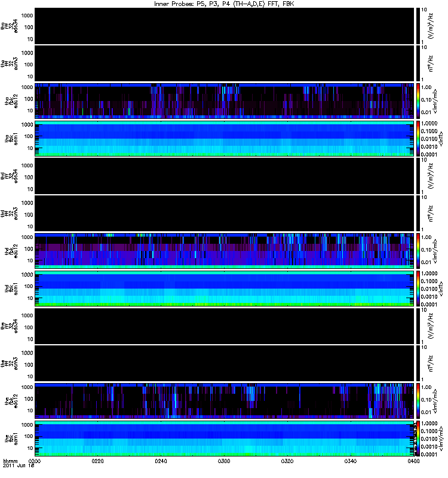Click the 100 tick of thd fbk scm1 panel
This screenshot has height=478, width=448.
tap(29, 286)
